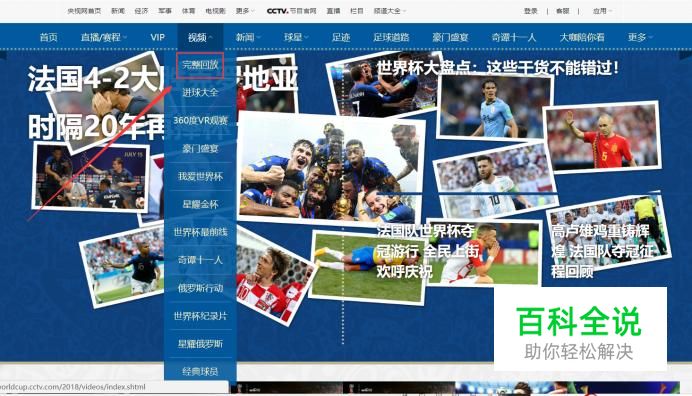Open the JULY 15 press conference photo
The width and height of the screenshot is (692, 396).
coord(90,177)
